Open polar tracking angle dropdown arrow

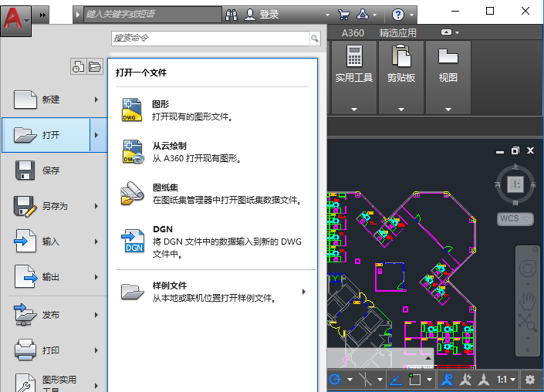point(350,380)
